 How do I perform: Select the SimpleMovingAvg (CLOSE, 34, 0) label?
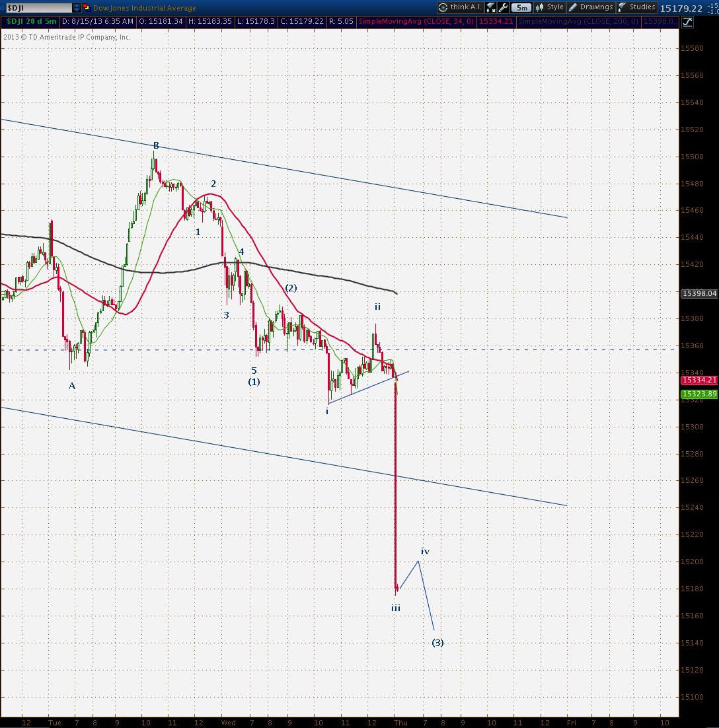(416, 21)
